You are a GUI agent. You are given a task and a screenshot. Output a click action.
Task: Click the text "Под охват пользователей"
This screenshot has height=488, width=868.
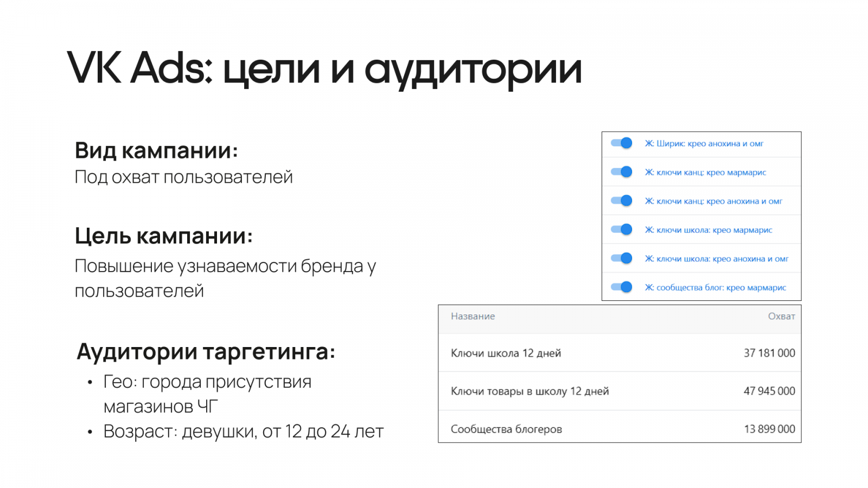184,177
